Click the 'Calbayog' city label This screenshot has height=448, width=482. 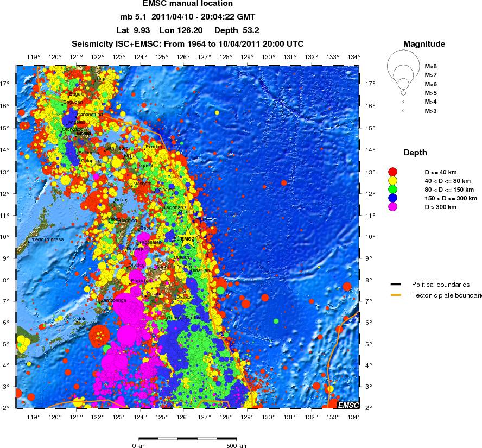point(165,190)
